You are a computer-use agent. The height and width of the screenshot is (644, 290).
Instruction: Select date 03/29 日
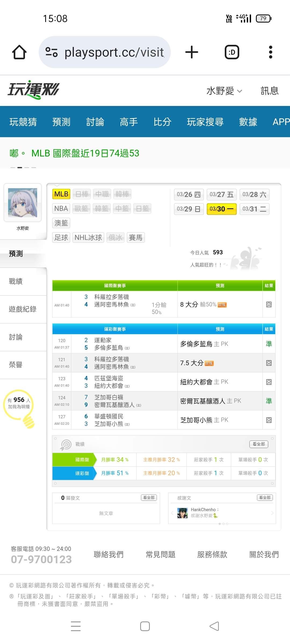tap(189, 209)
